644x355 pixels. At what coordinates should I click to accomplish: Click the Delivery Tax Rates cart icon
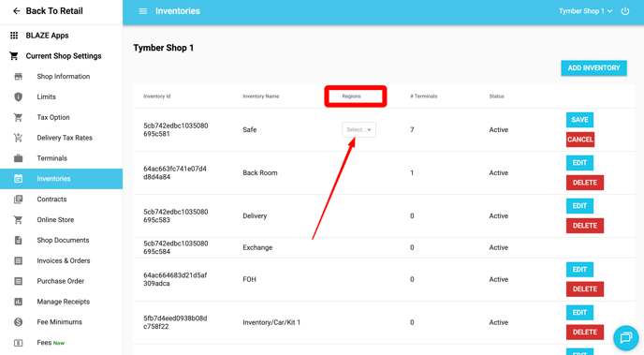pyautogui.click(x=18, y=138)
